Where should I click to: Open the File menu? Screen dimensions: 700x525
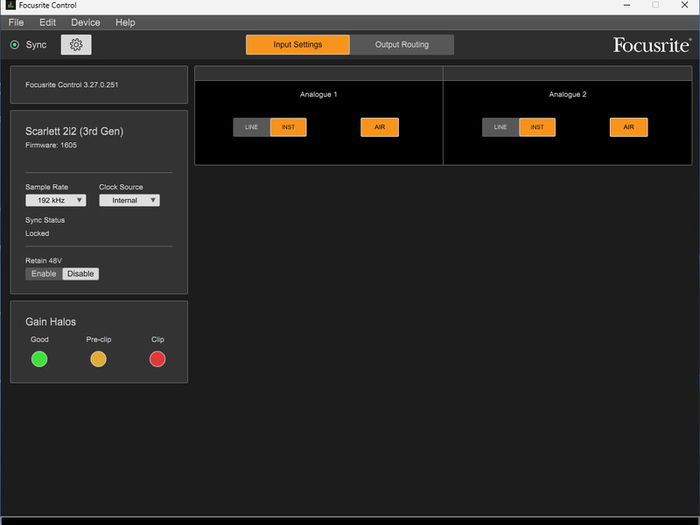[x=16, y=22]
